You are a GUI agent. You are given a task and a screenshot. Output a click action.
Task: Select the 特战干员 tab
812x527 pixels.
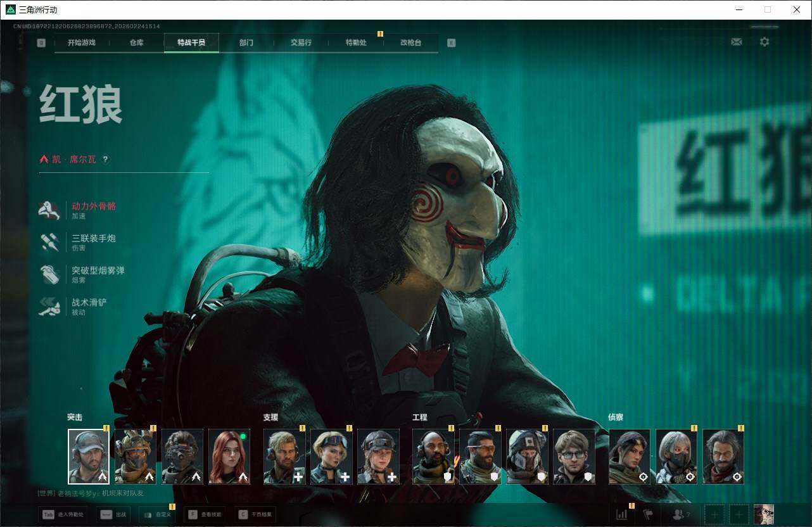[x=191, y=43]
